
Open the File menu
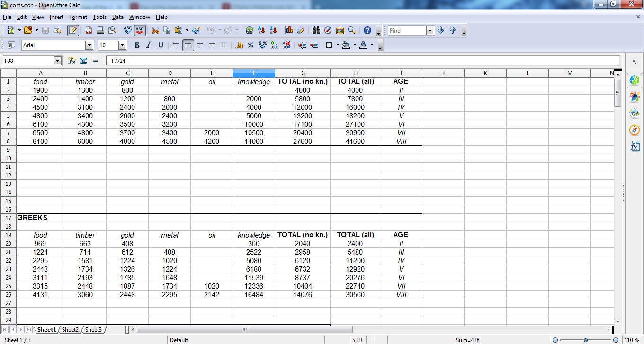[x=7, y=17]
